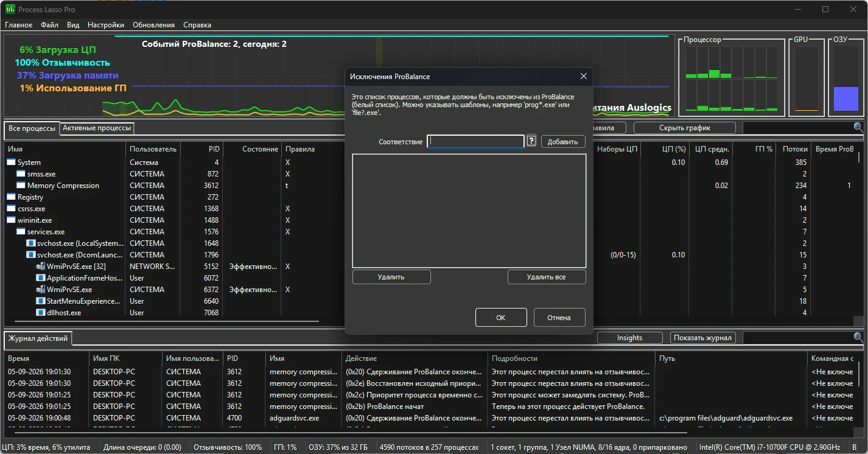Screen dimensions: 868x454
Task: Open the Главное menu
Action: [19, 25]
